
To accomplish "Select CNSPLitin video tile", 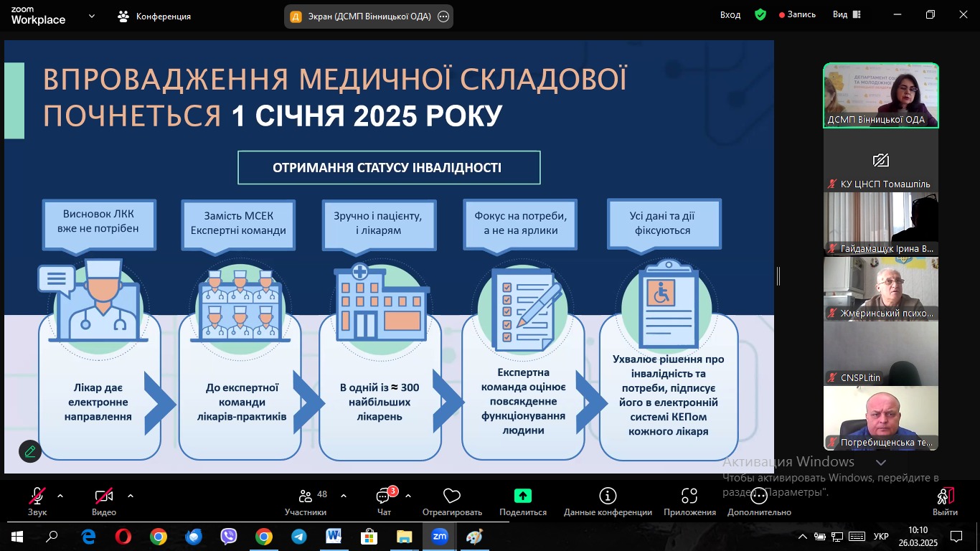I will 881,353.
